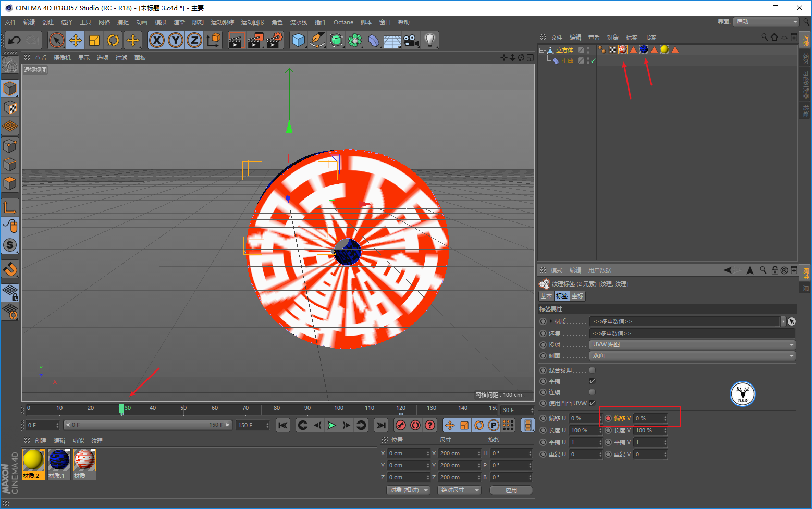
Task: Go to end of timeline
Action: pyautogui.click(x=381, y=425)
